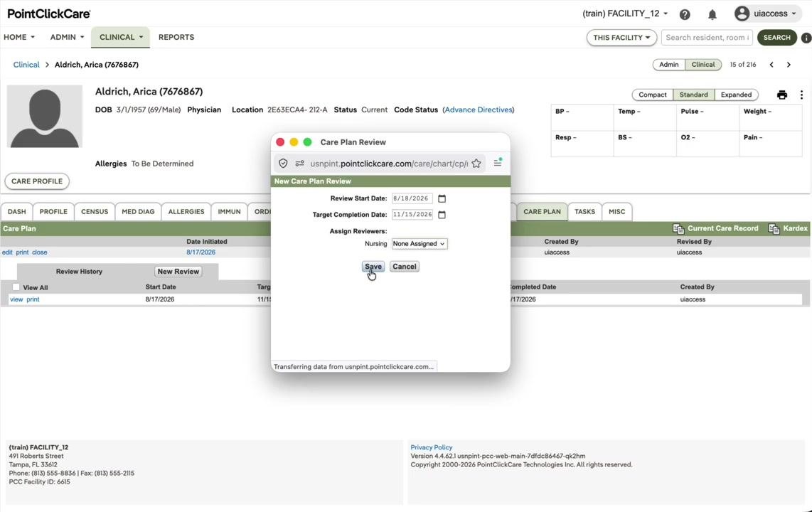The height and width of the screenshot is (512, 812).
Task: Open the FACILITY_12 facility selector
Action: click(x=625, y=14)
